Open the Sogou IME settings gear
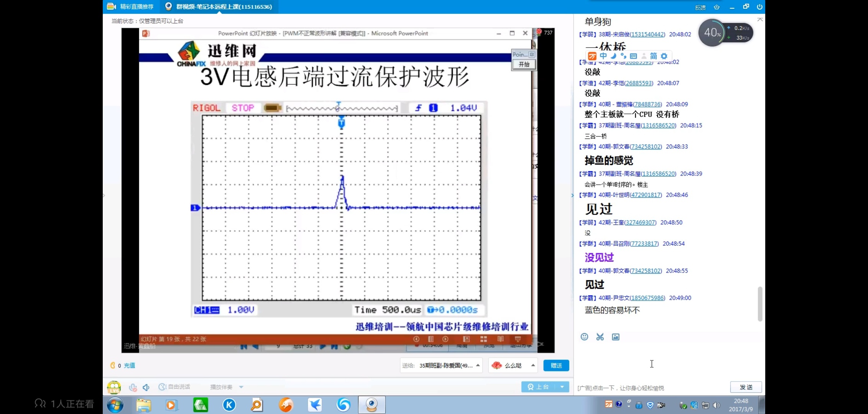The width and height of the screenshot is (868, 414). [664, 56]
